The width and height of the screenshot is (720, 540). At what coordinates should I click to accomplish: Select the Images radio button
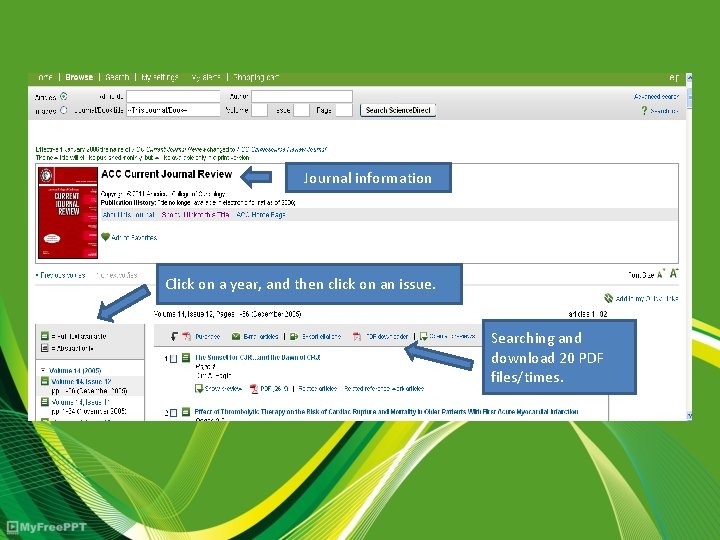pos(64,110)
